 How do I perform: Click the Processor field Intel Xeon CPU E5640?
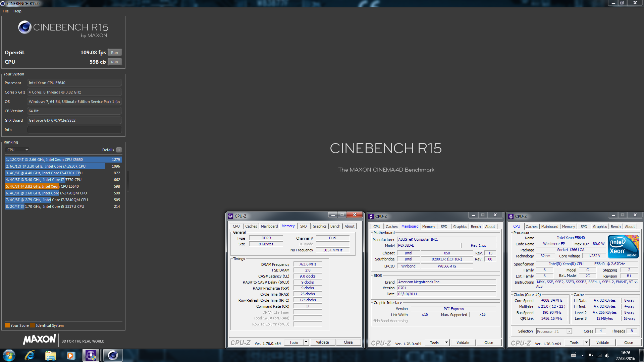pyautogui.click(x=74, y=83)
